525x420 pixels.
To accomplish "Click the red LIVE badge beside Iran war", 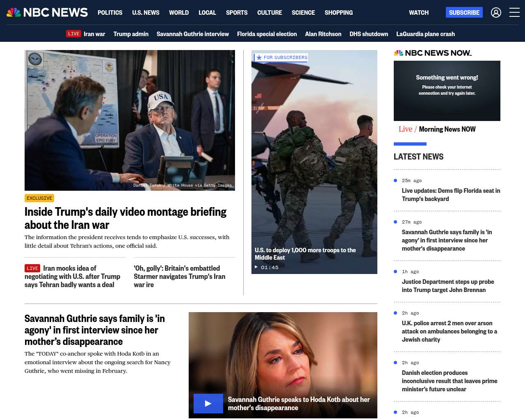I will 74,34.
